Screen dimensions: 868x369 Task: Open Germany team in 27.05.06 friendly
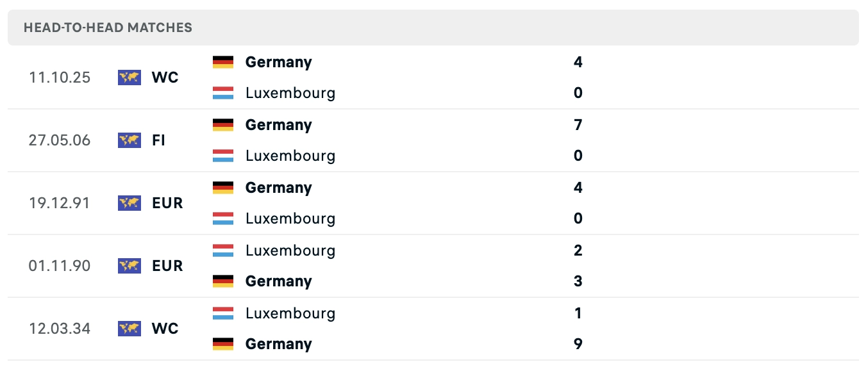[x=278, y=125]
